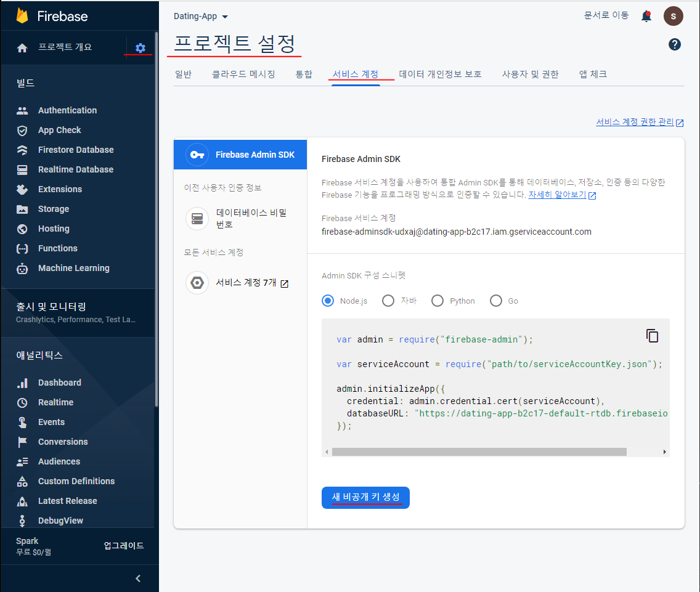Switch to 앱 체크 tab
Screen dimensions: 700x592
[x=593, y=74]
